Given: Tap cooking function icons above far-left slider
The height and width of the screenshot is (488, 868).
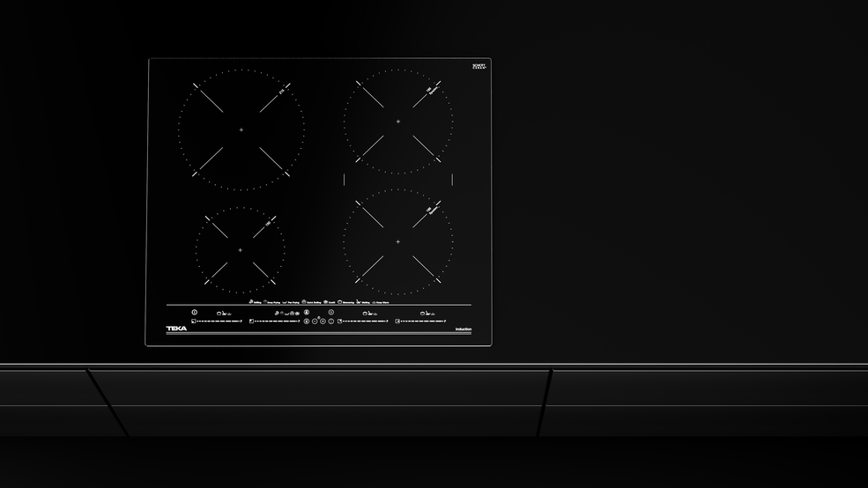Looking at the screenshot, I should [x=224, y=313].
